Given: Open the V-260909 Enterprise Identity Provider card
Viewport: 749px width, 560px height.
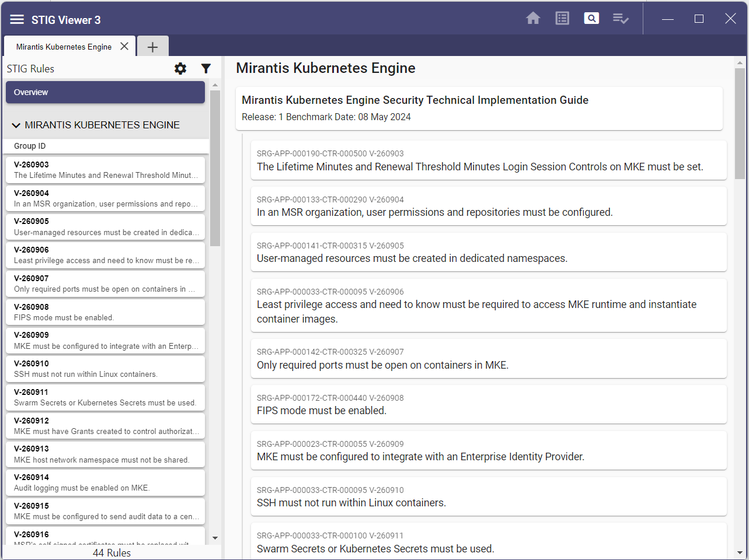Looking at the screenshot, I should (x=489, y=450).
